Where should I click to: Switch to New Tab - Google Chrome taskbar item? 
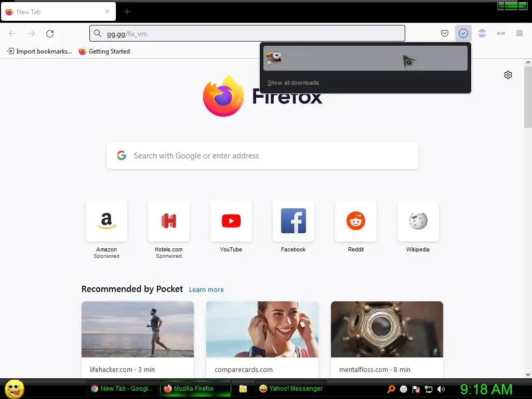click(122, 389)
